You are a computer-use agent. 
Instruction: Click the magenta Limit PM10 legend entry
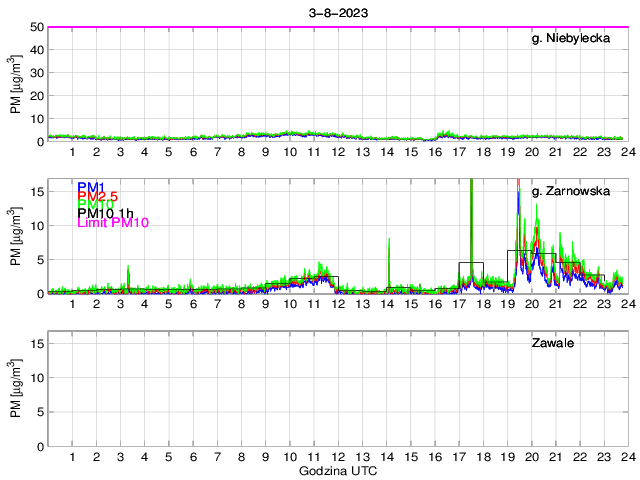[113, 224]
